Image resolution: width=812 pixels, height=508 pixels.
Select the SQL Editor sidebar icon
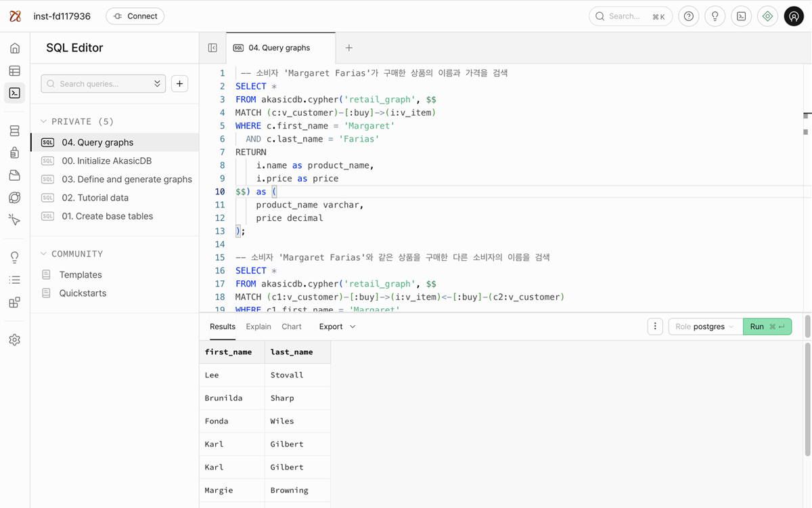(x=15, y=93)
